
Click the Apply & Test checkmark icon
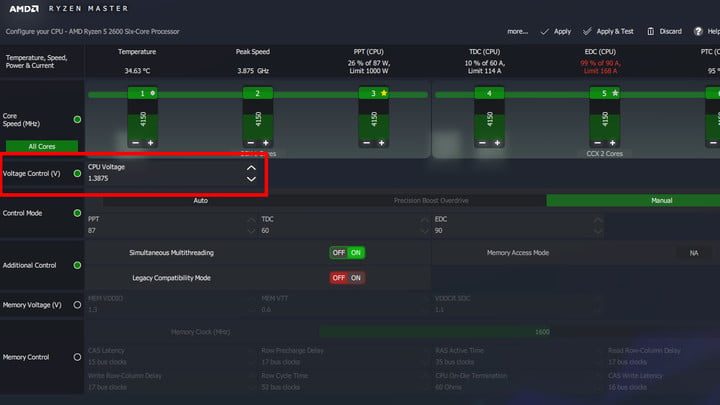pos(587,31)
